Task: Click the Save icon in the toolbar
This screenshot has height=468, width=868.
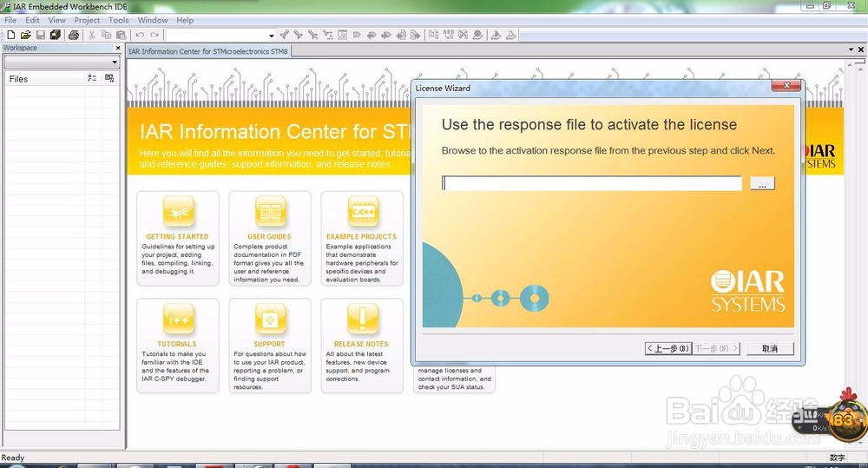Action: (41, 35)
